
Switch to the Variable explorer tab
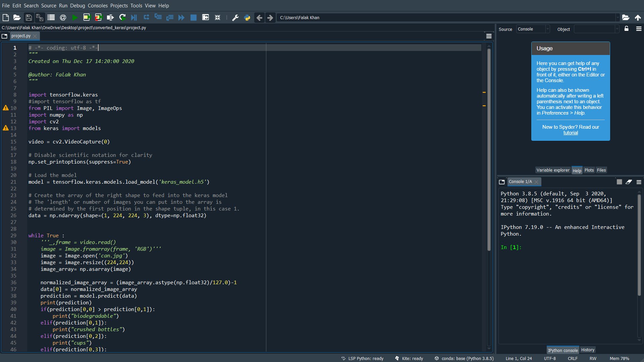point(552,170)
